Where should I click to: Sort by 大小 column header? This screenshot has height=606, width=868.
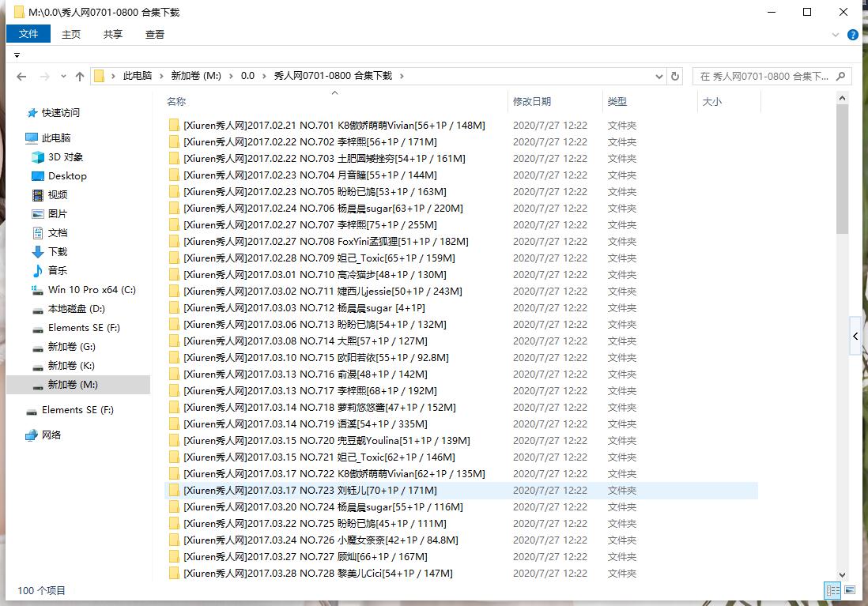click(x=712, y=102)
